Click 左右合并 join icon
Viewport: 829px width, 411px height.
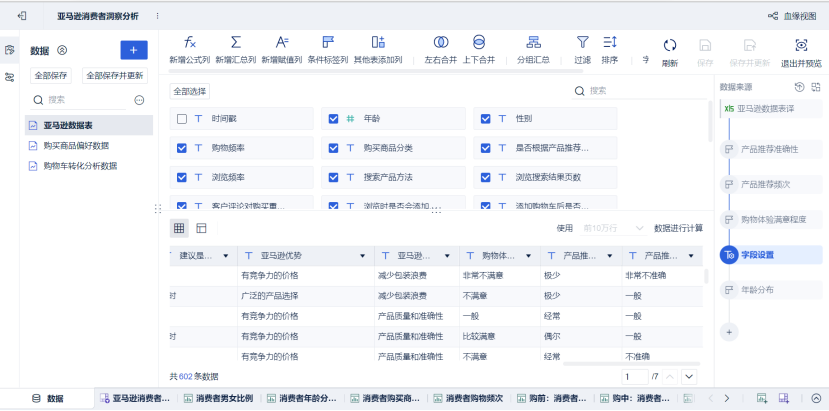pyautogui.click(x=441, y=43)
